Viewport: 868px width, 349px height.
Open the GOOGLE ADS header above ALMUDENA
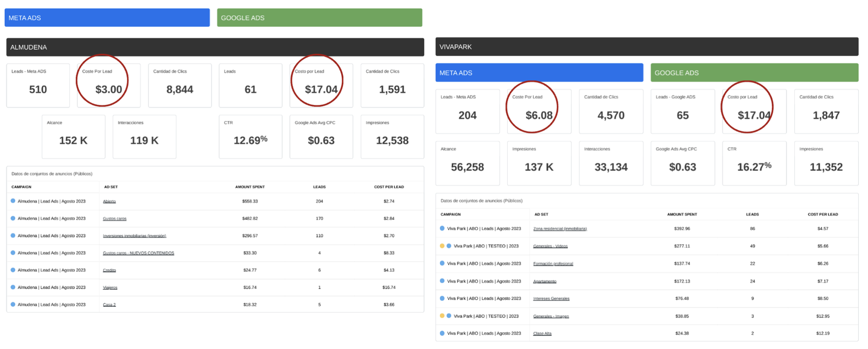pyautogui.click(x=320, y=17)
